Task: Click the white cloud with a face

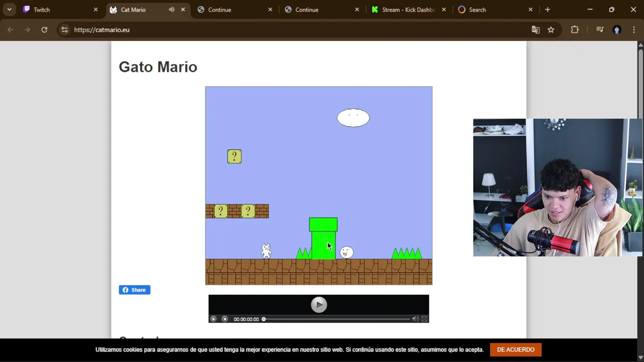Action: pyautogui.click(x=353, y=118)
